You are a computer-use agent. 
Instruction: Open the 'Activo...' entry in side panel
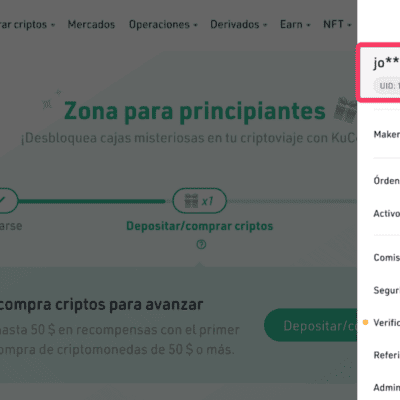click(x=387, y=213)
